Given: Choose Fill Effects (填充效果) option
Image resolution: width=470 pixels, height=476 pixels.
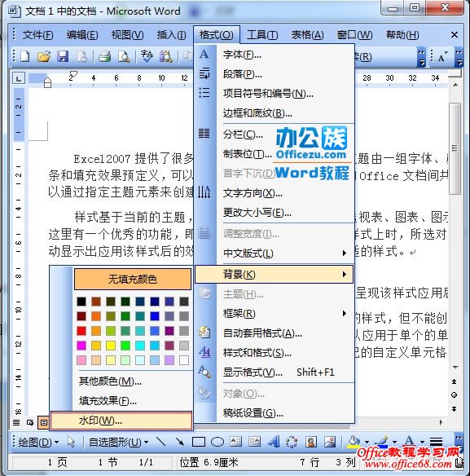Looking at the screenshot, I should point(121,401).
